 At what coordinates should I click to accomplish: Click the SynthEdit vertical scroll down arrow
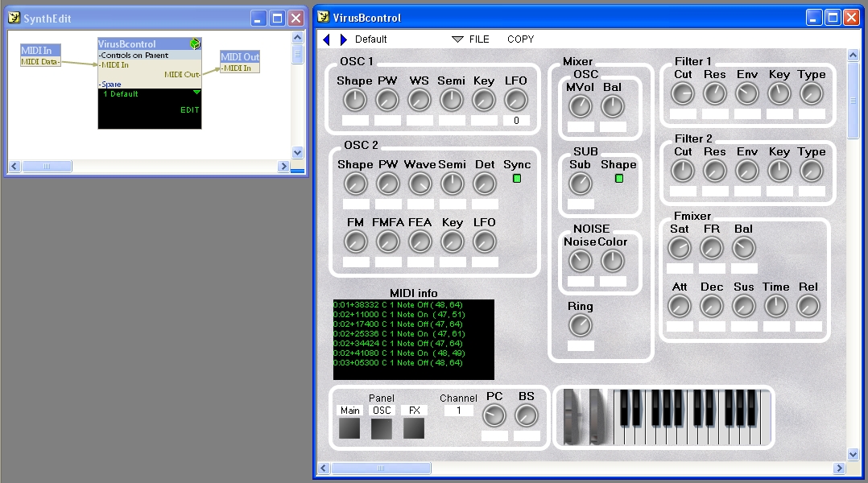(x=297, y=153)
